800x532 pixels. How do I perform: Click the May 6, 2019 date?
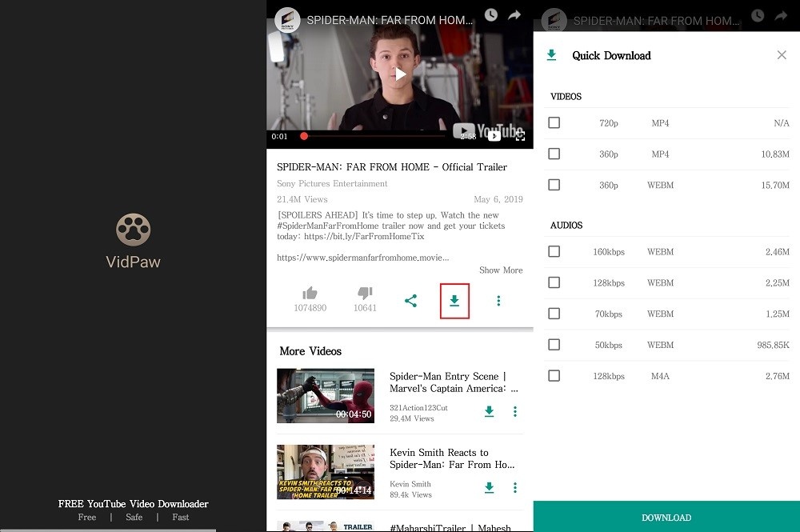tap(498, 199)
